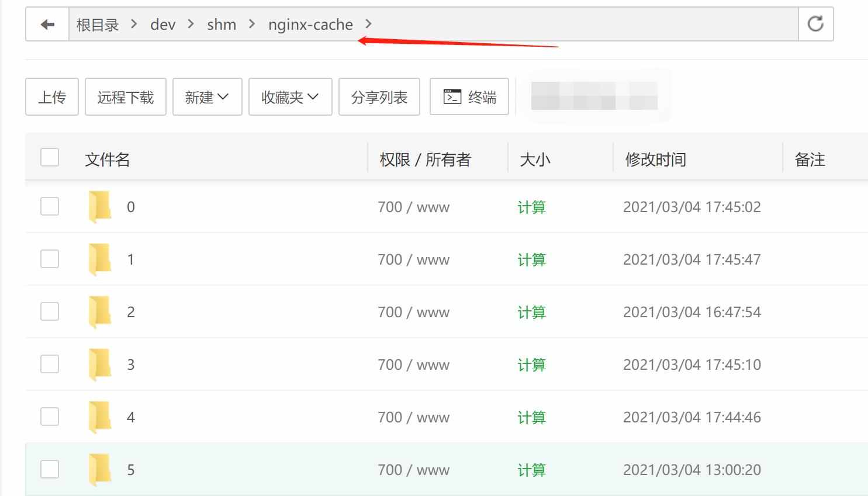Go back using the left arrow button
The width and height of the screenshot is (868, 496).
click(x=47, y=25)
